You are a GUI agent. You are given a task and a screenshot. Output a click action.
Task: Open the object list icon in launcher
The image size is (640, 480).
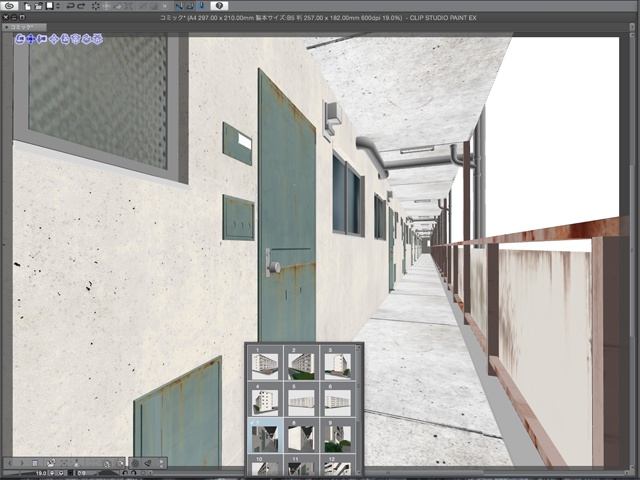coord(35,463)
